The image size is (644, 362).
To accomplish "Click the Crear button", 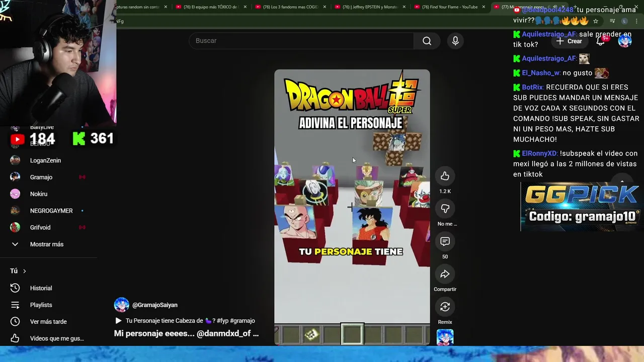I will [x=570, y=41].
